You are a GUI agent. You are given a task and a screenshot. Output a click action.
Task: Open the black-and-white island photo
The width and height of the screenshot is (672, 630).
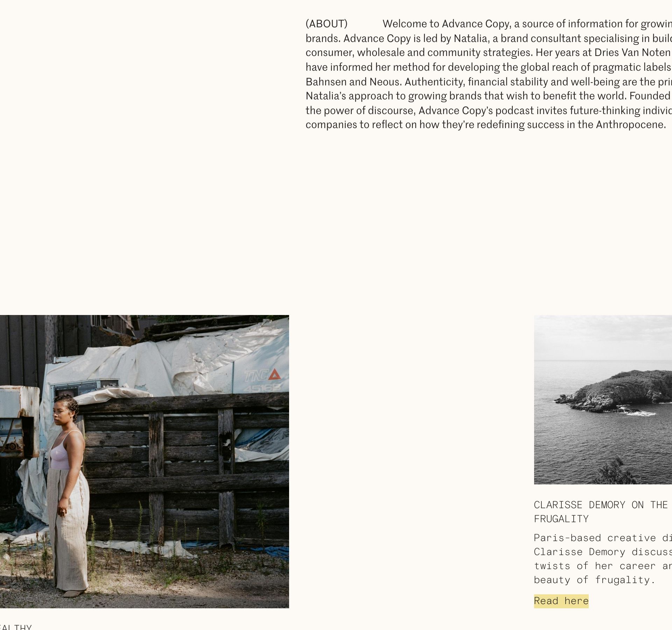coord(603,400)
